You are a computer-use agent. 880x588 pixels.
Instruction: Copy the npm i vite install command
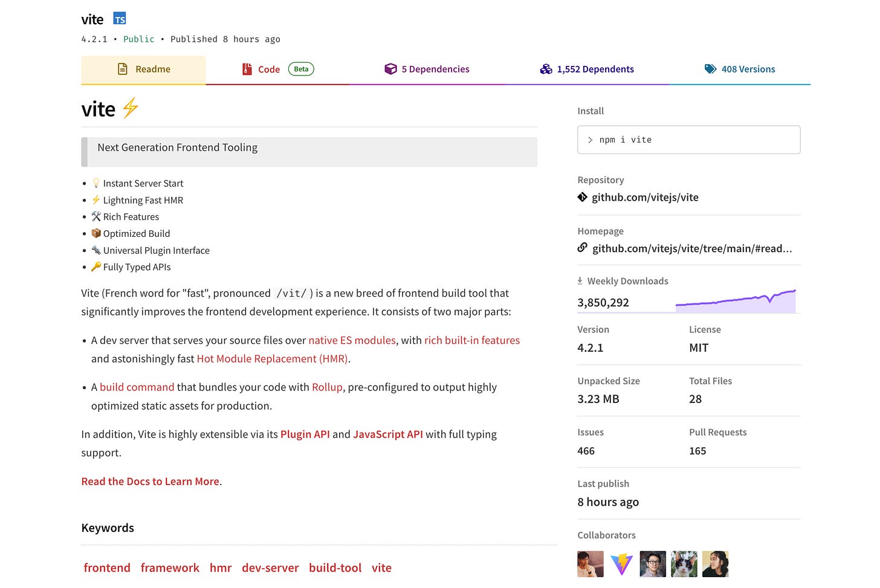point(688,140)
